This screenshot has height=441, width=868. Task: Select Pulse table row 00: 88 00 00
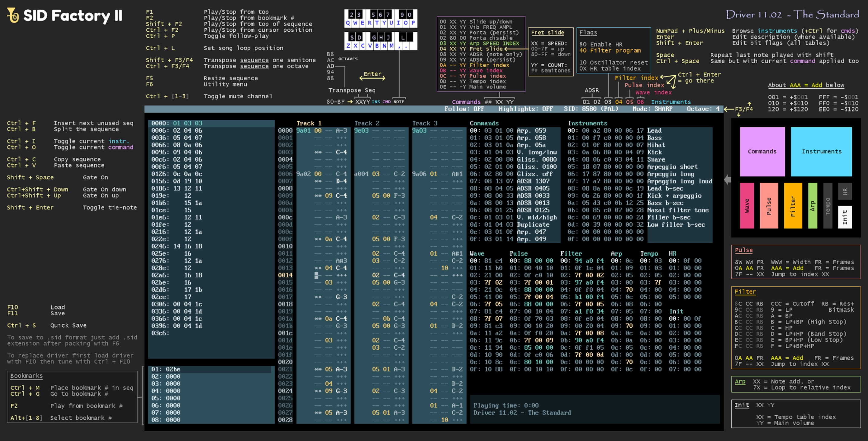[x=531, y=261]
